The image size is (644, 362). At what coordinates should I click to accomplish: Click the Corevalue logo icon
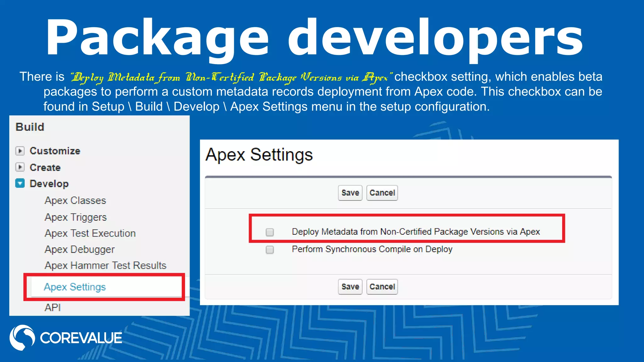tap(22, 337)
